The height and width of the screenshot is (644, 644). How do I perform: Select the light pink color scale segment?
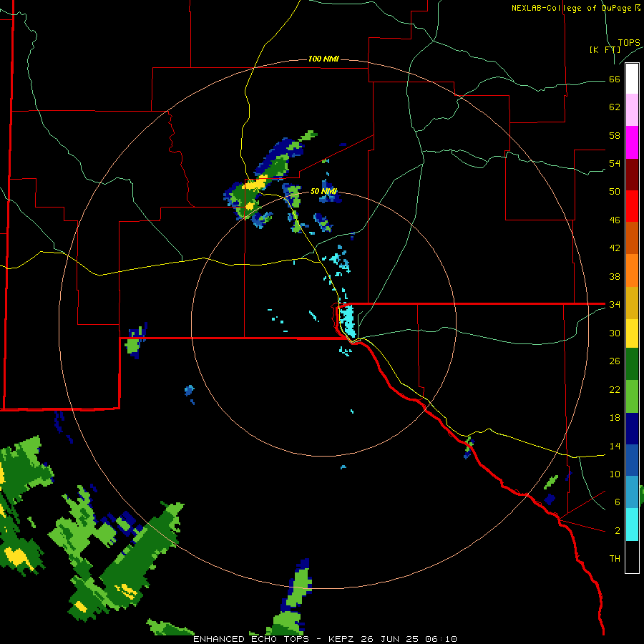pos(632,109)
